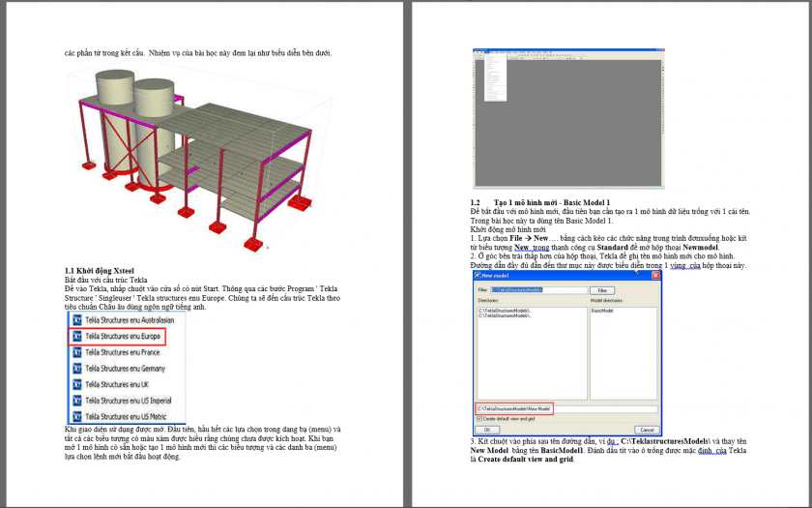This screenshot has width=812, height=508.
Task: Click the bold 'Standard' word in step 1
Action: pyautogui.click(x=613, y=248)
